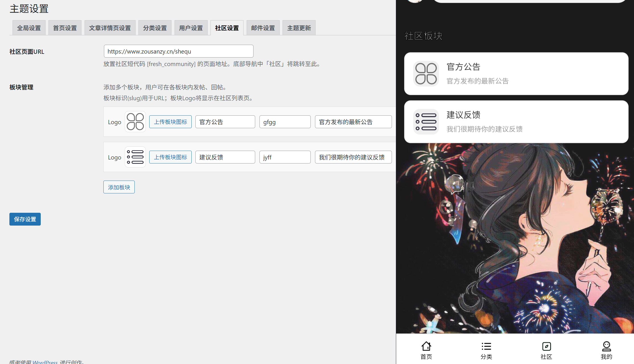This screenshot has width=634, height=364.
Task: Click the 官方公告 block logo in settings
Action: (x=135, y=122)
